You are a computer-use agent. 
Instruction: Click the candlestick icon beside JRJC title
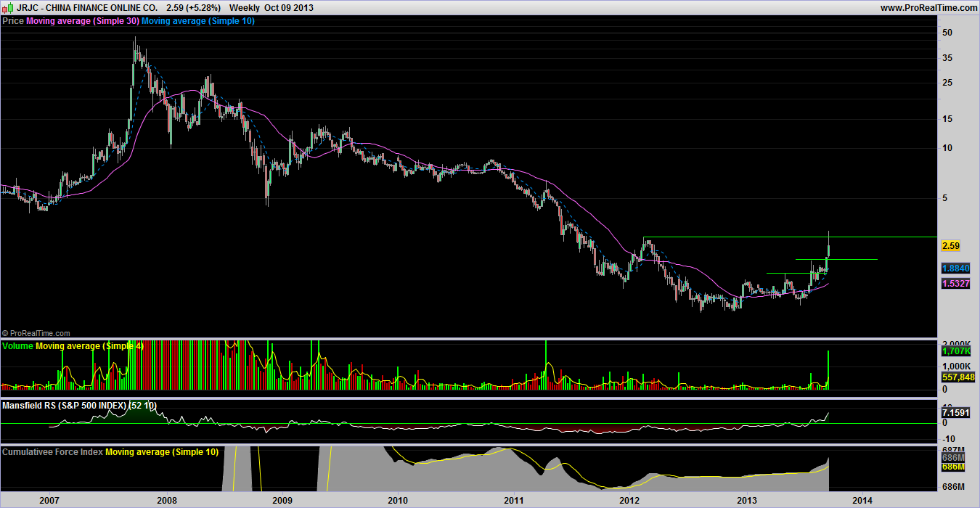click(x=7, y=7)
